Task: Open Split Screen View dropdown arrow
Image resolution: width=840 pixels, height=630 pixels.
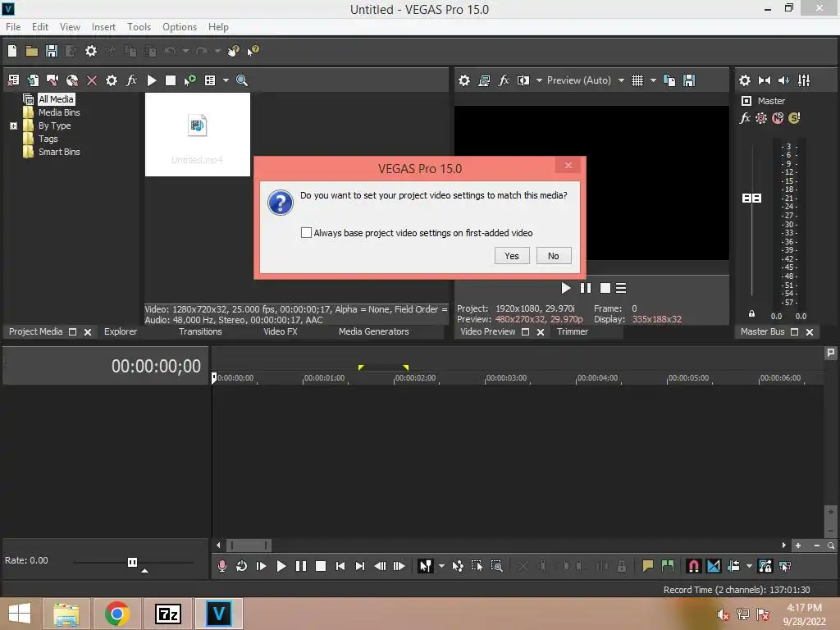Action: tap(539, 80)
